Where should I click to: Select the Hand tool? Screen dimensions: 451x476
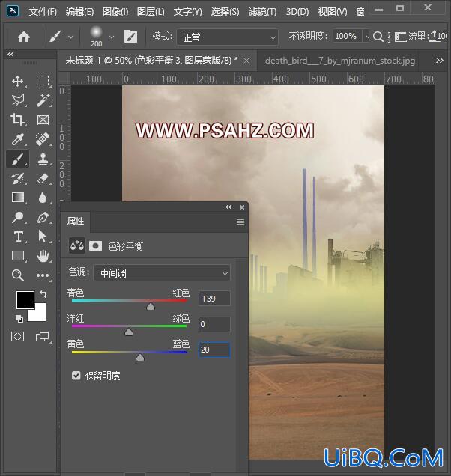[43, 256]
